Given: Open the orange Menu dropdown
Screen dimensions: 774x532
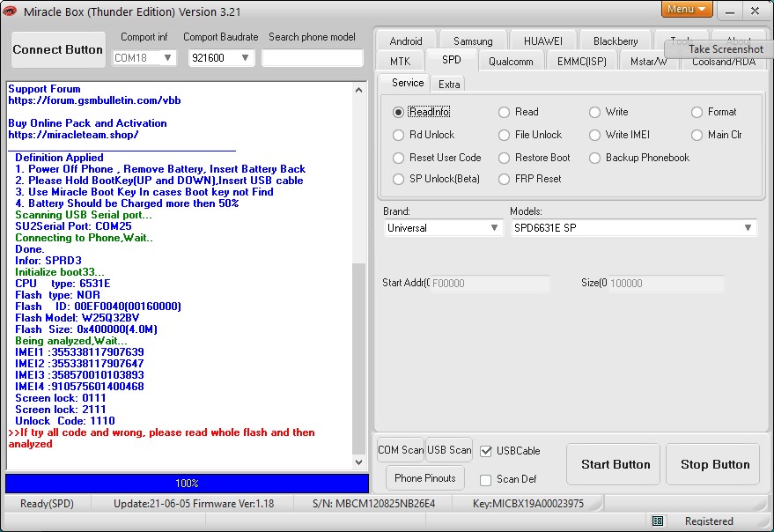Looking at the screenshot, I should (x=686, y=9).
